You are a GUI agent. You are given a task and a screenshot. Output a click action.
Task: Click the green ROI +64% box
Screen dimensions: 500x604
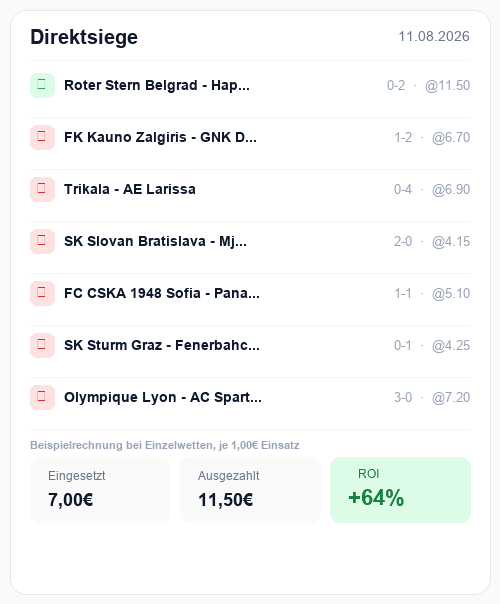coord(400,490)
